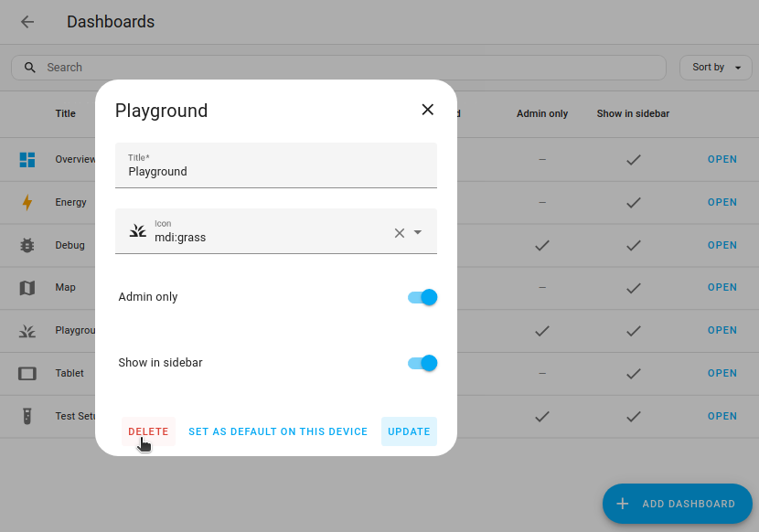Open the Sort by dropdown
759x532 pixels.
(x=716, y=68)
